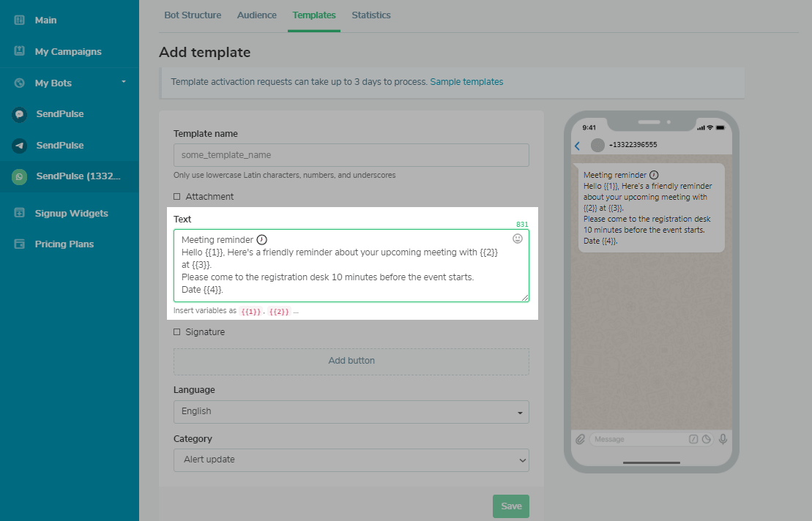
Task: Click the Main dashboard icon in sidebar
Action: pyautogui.click(x=20, y=20)
